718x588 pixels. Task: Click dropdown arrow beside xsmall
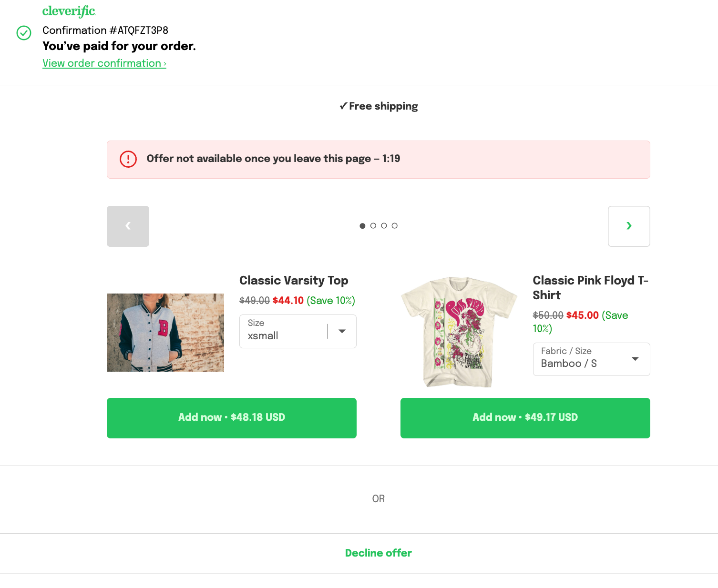[342, 331]
